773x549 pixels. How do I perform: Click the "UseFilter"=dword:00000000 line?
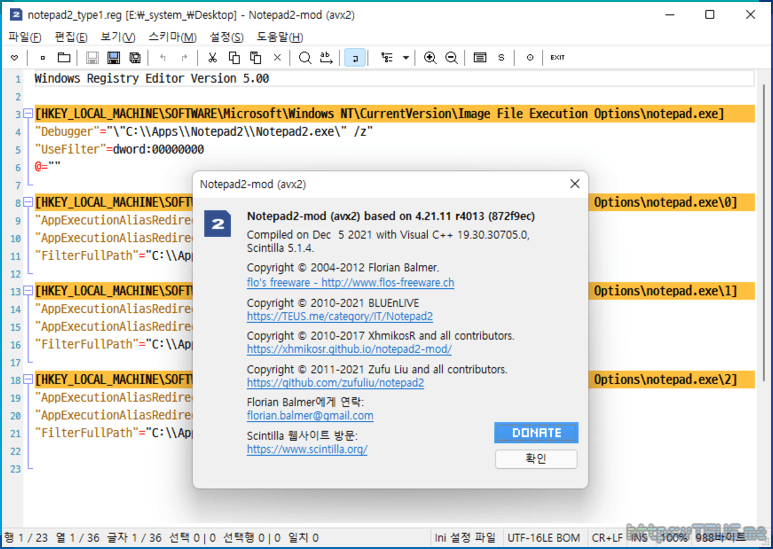click(x=119, y=149)
